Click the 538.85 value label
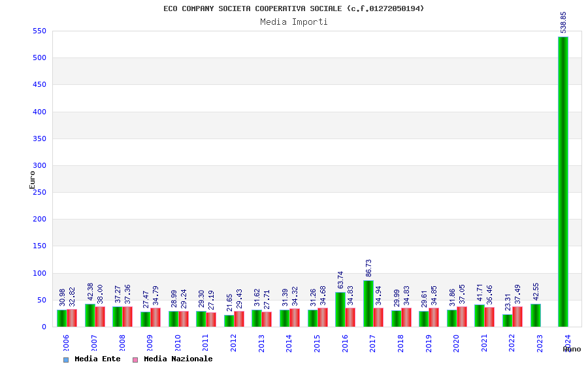The height and width of the screenshot is (392, 588). click(x=563, y=22)
